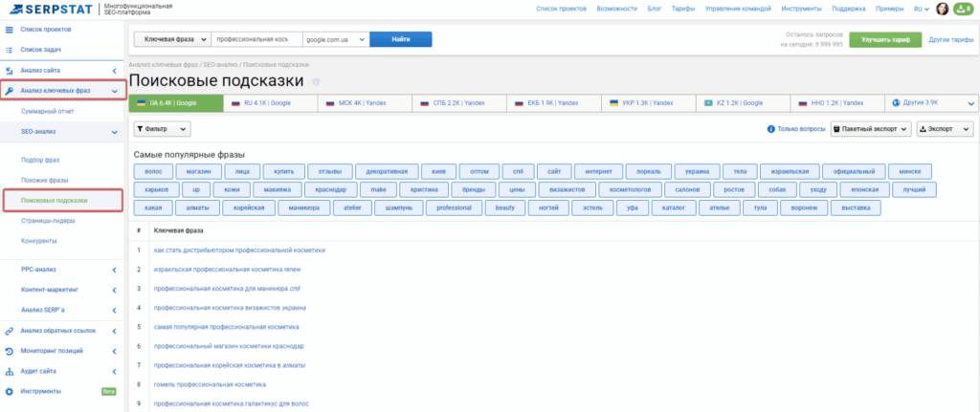Click the Список проектов sidebar hamburger icon

pyautogui.click(x=9, y=30)
